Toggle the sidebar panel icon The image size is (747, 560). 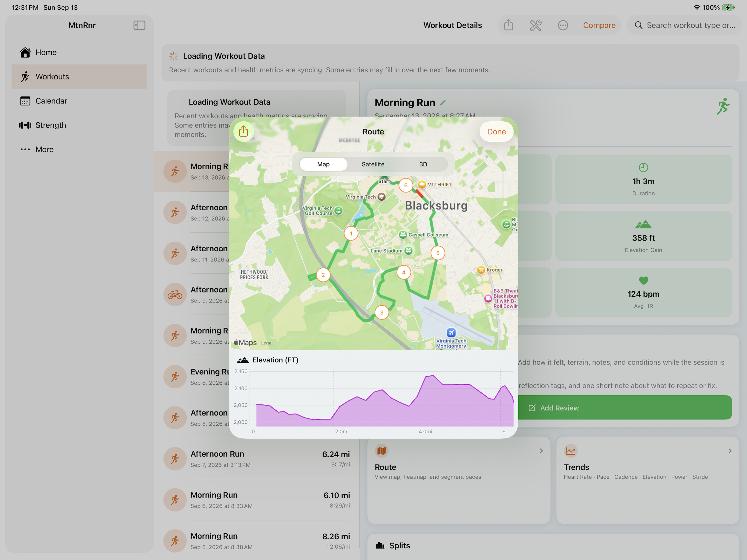tap(139, 25)
